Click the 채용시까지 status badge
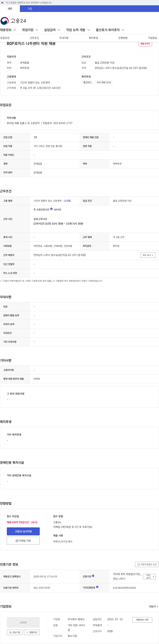159x644 pixels. [x=145, y=44]
